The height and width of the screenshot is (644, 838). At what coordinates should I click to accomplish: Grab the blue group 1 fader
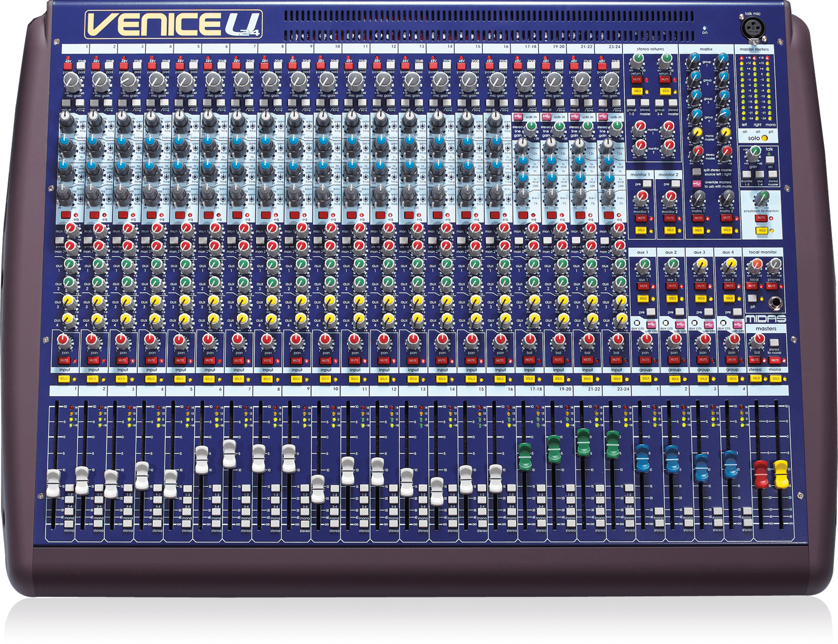pos(642,459)
